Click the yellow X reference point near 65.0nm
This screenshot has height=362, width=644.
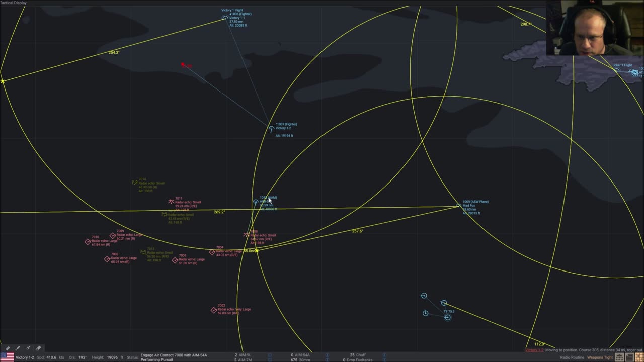click(257, 250)
